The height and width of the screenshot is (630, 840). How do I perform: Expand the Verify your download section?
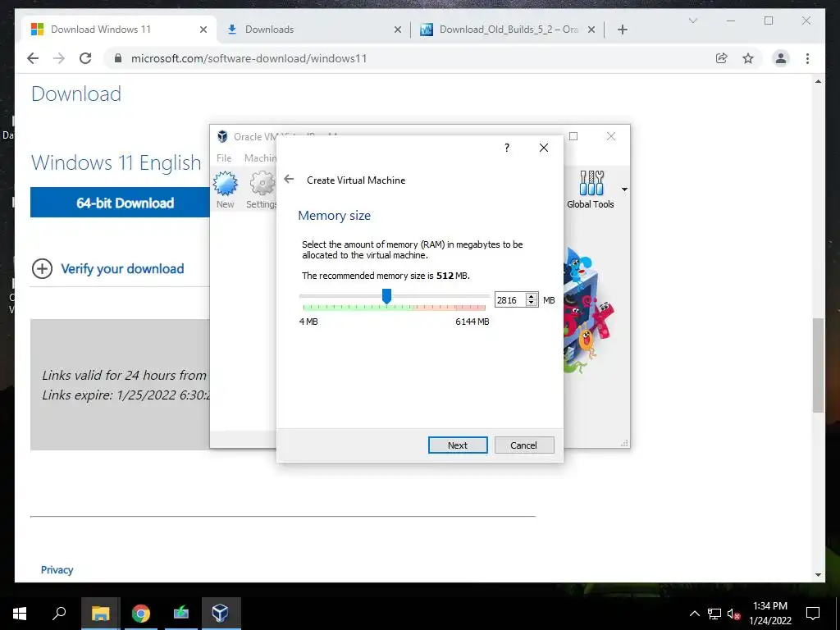click(x=108, y=268)
